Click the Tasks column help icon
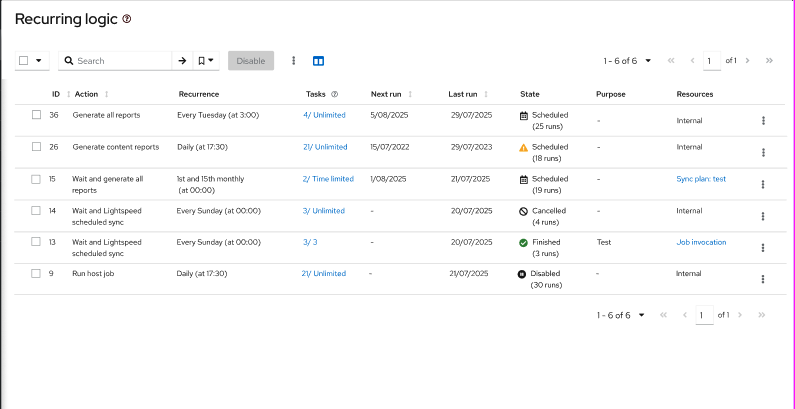The width and height of the screenshot is (795, 409). (334, 94)
